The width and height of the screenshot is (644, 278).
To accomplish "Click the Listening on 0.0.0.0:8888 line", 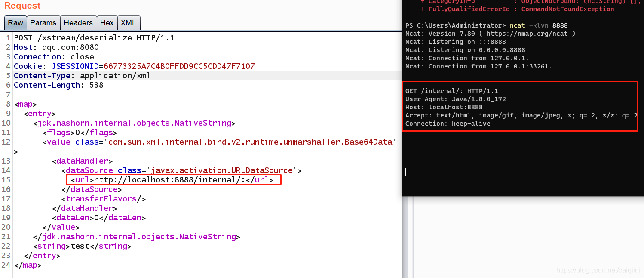I will click(x=465, y=50).
